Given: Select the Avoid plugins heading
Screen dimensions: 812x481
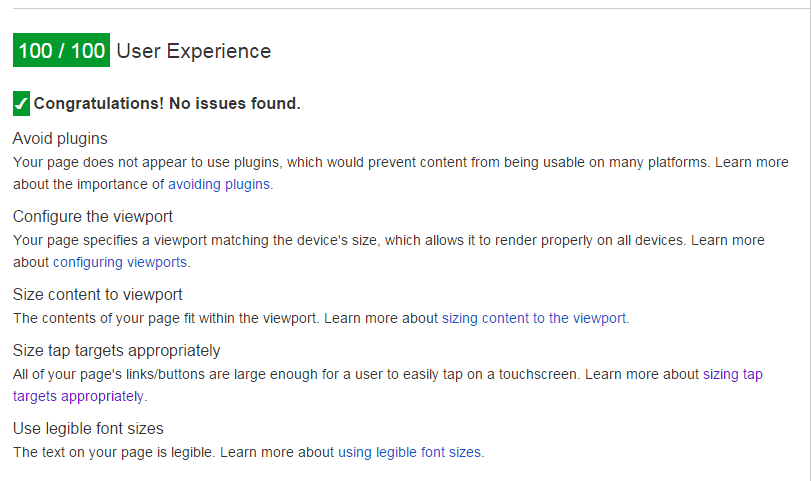Looking at the screenshot, I should (x=60, y=139).
